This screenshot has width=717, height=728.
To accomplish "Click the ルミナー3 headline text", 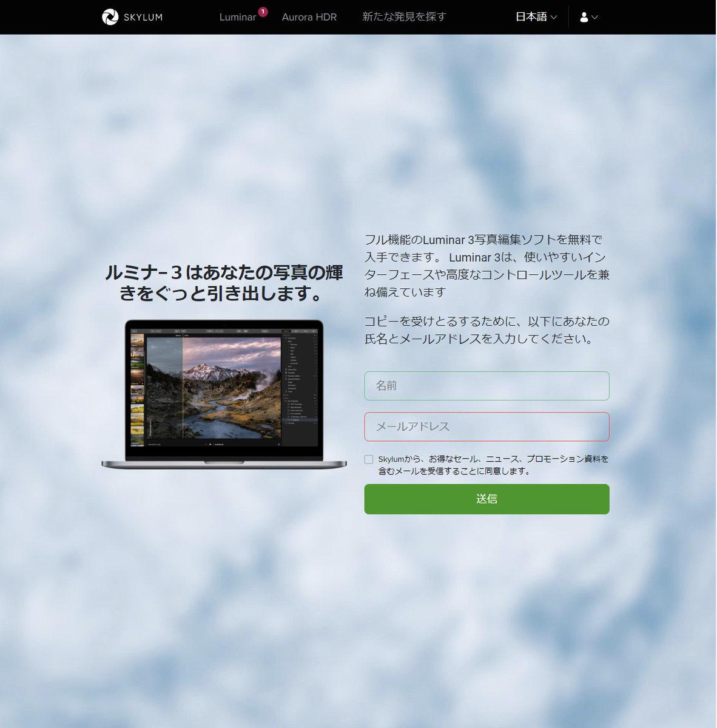I will (224, 283).
